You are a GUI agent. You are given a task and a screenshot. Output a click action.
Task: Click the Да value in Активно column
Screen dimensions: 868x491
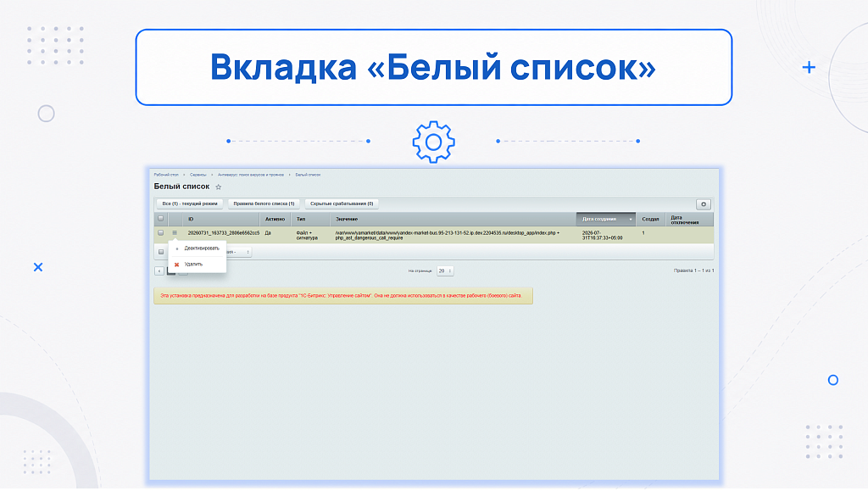tap(268, 233)
